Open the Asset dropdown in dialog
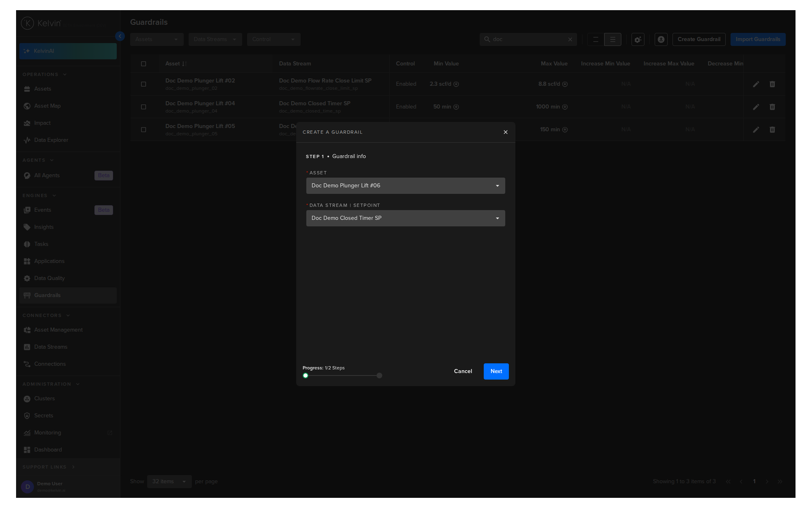812x508 pixels. tap(406, 186)
